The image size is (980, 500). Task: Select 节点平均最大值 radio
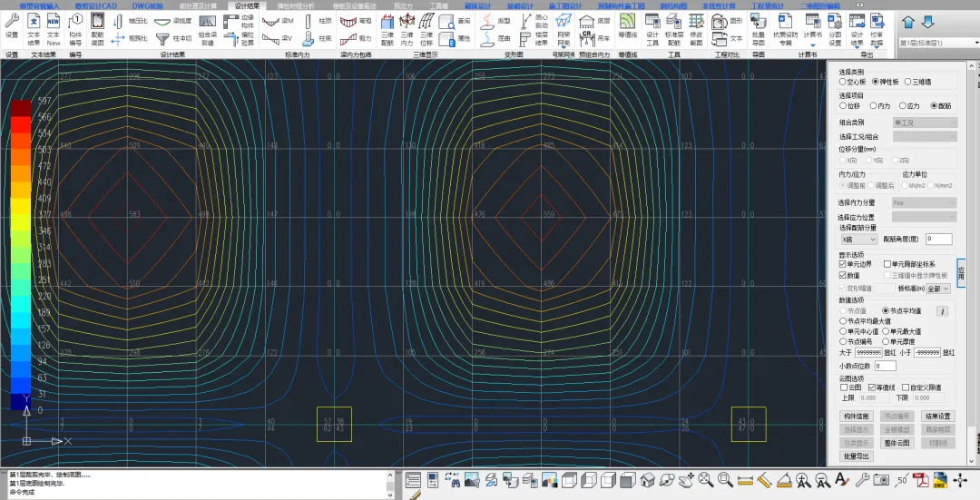tap(865, 321)
